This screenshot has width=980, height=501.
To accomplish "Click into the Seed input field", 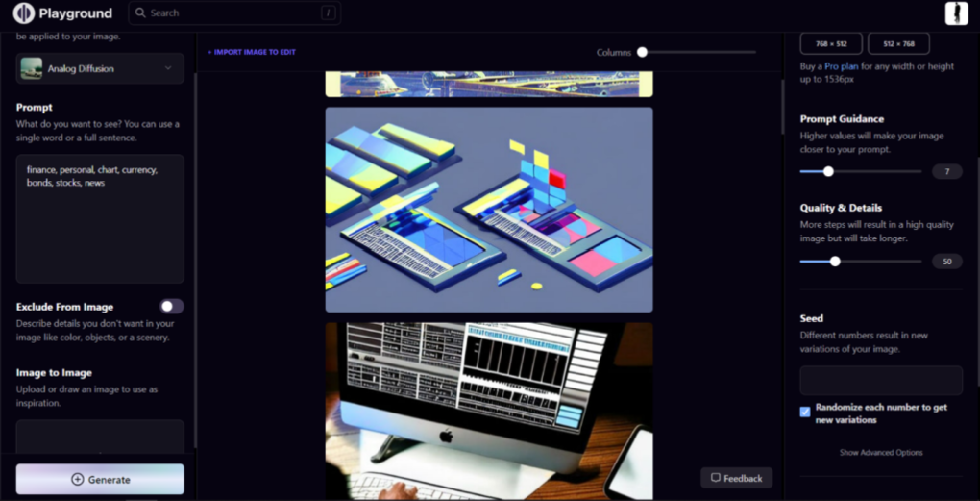I will click(x=880, y=380).
